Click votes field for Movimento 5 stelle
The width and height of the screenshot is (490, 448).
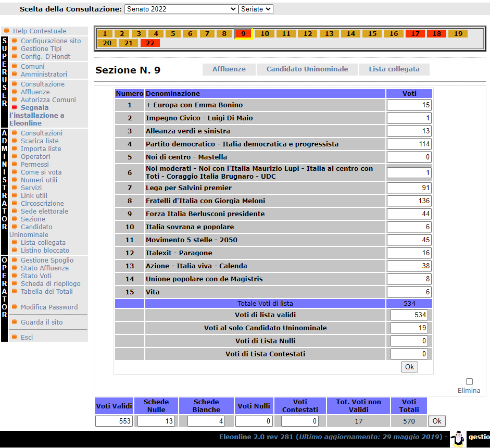pyautogui.click(x=409, y=240)
